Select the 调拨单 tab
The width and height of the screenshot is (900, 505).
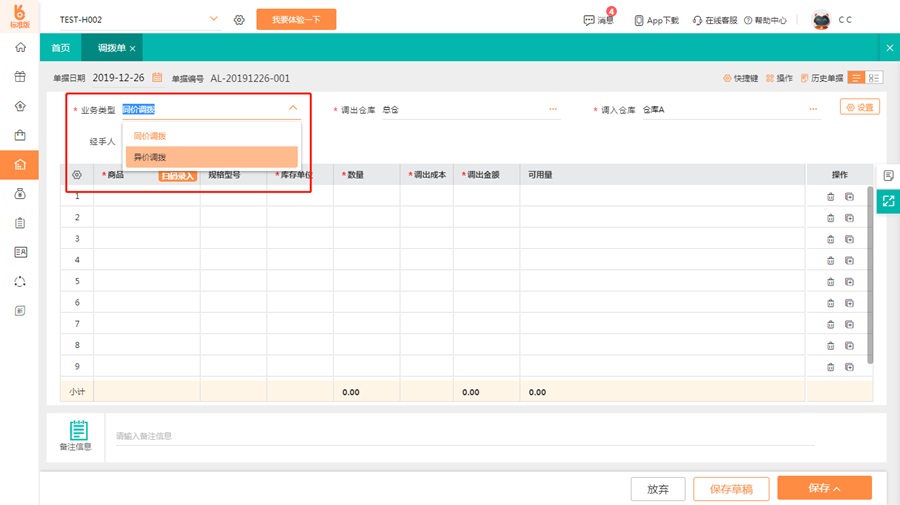(x=111, y=48)
